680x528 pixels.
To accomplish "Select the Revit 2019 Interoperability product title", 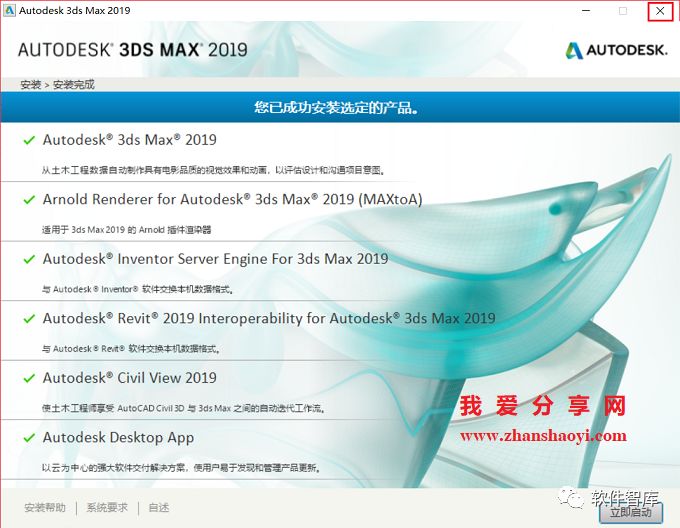I will (269, 318).
